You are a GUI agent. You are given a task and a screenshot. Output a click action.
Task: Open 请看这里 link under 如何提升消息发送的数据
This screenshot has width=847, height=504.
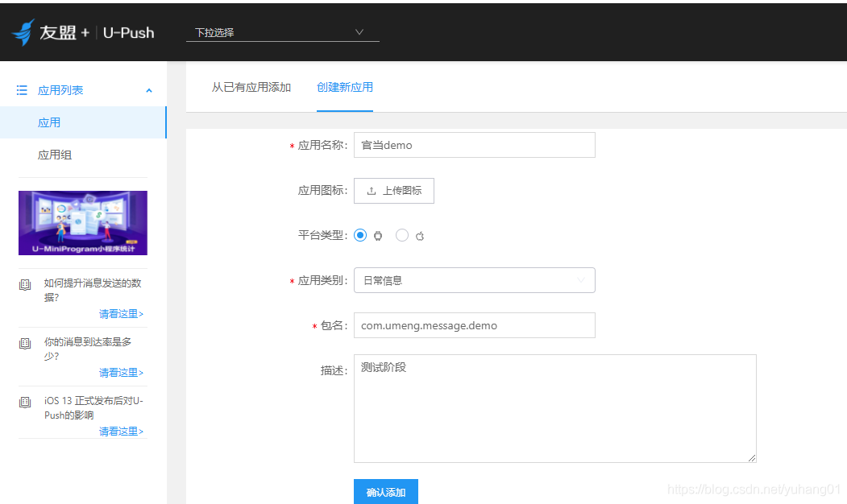[x=121, y=314]
